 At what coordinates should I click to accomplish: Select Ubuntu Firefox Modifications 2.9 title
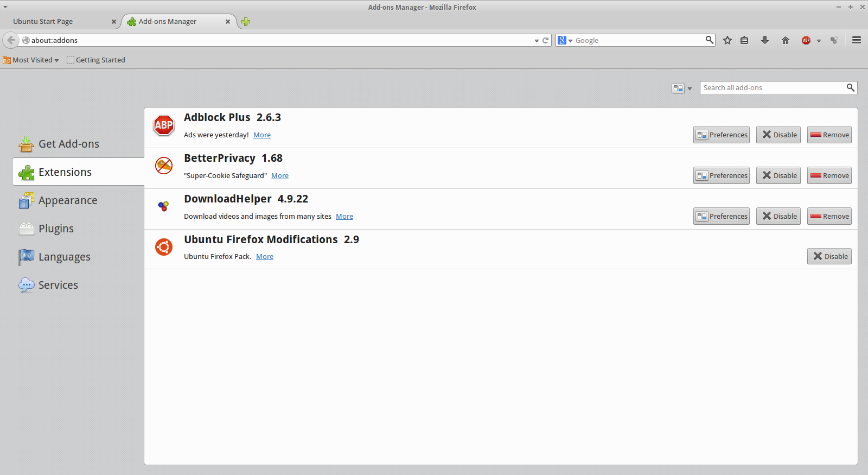[271, 239]
